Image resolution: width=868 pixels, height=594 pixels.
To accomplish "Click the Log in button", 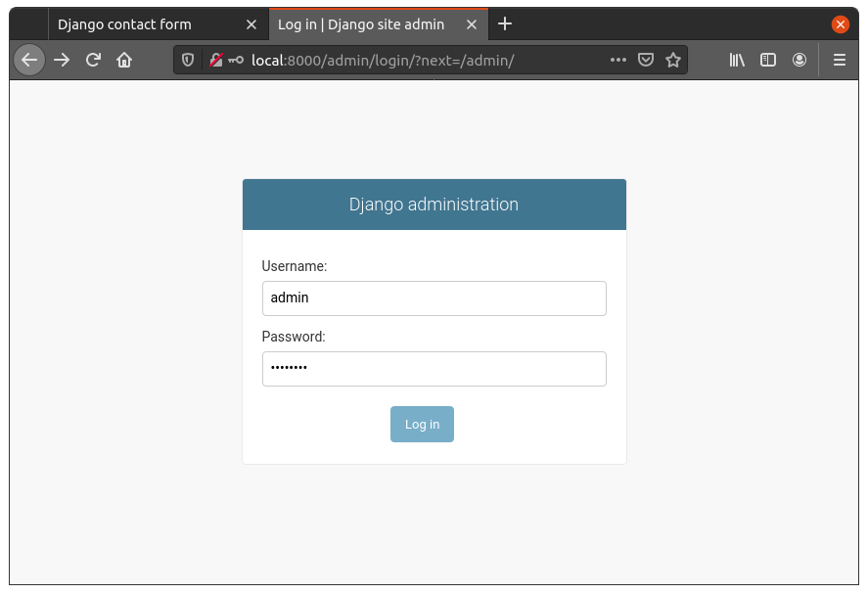I will (422, 425).
